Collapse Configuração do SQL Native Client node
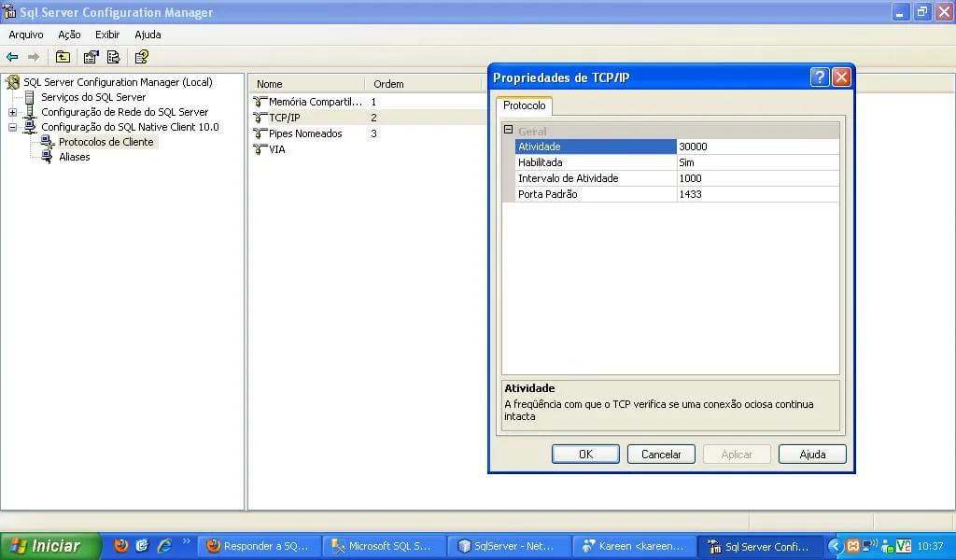 (x=12, y=127)
